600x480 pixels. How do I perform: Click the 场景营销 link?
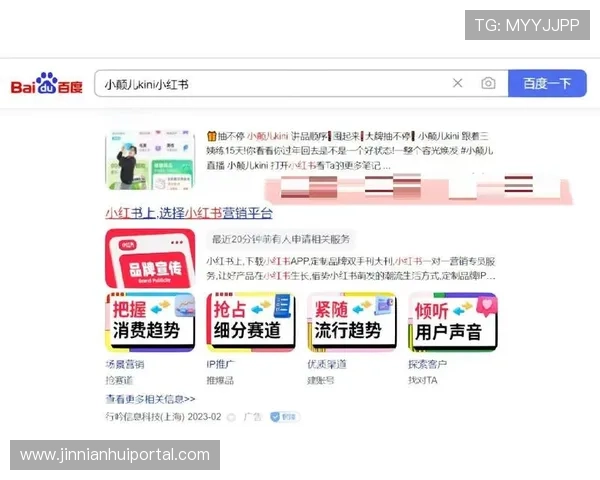pyautogui.click(x=125, y=364)
